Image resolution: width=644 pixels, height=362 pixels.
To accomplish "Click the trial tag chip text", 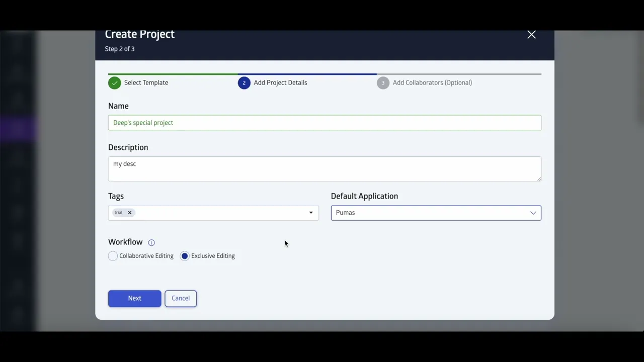I will pos(118,213).
